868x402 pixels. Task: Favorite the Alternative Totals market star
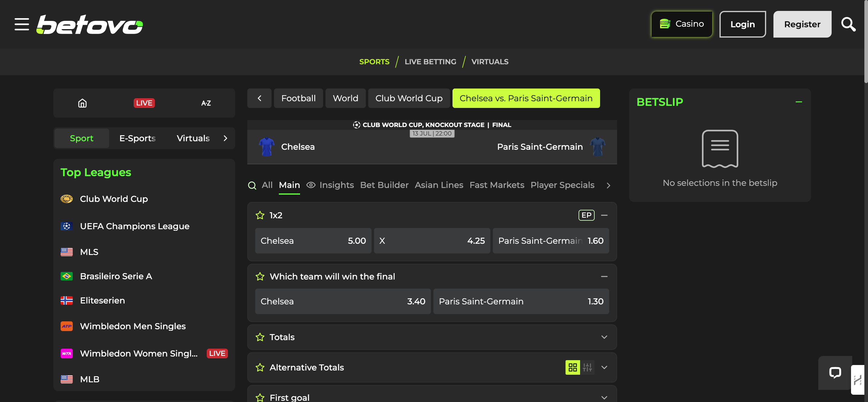coord(260,368)
